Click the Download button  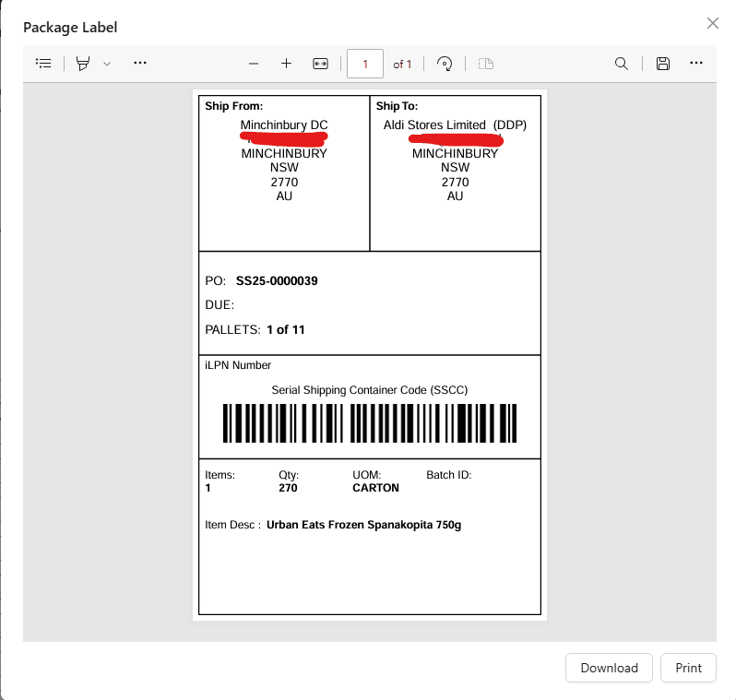(609, 668)
